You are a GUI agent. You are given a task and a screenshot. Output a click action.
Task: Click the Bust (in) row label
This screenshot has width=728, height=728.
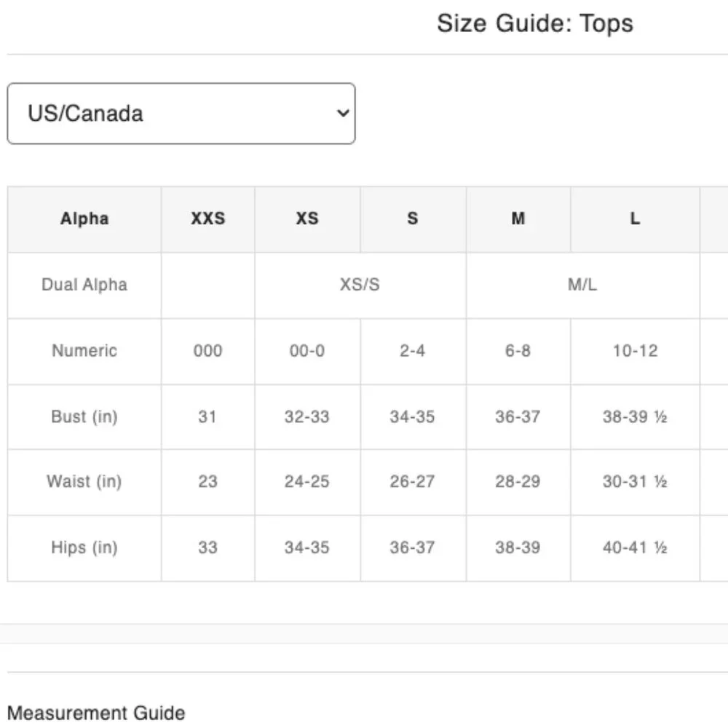click(x=84, y=416)
